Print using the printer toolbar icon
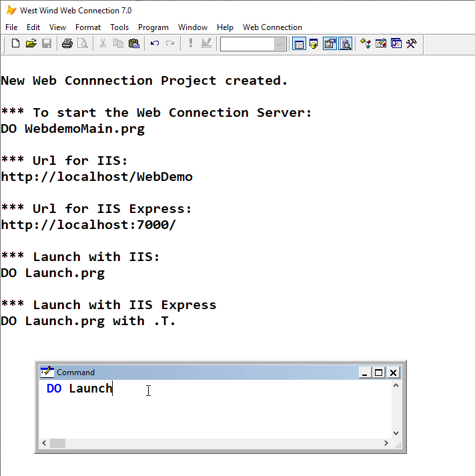Viewport: 475px width, 476px height. (67, 43)
